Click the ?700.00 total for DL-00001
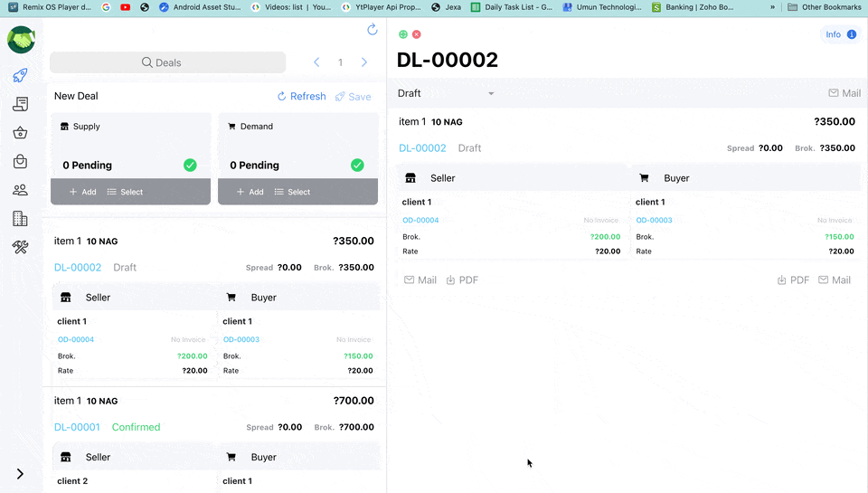 tap(354, 401)
